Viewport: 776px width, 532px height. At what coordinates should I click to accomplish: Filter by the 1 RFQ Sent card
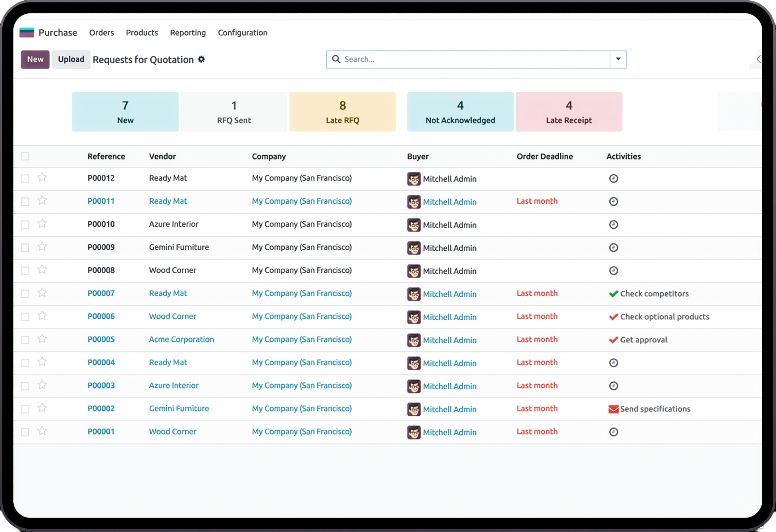click(x=234, y=112)
